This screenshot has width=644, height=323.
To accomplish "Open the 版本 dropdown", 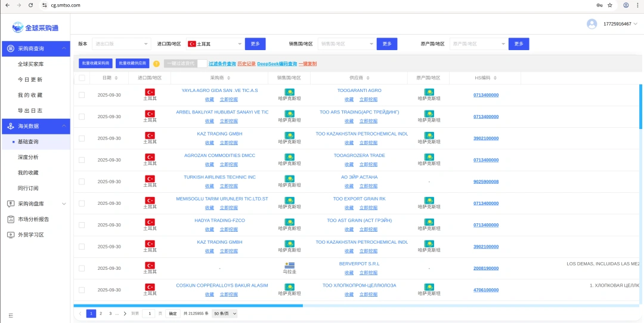I will [x=122, y=44].
